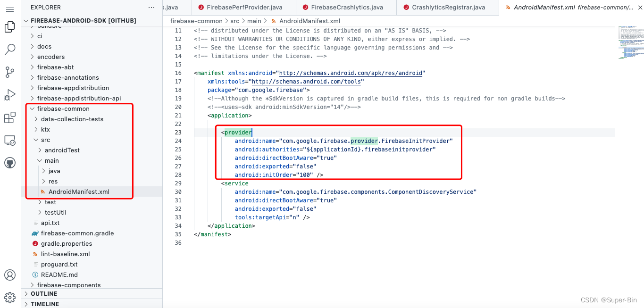Click the package attribute on line 18

pos(259,90)
